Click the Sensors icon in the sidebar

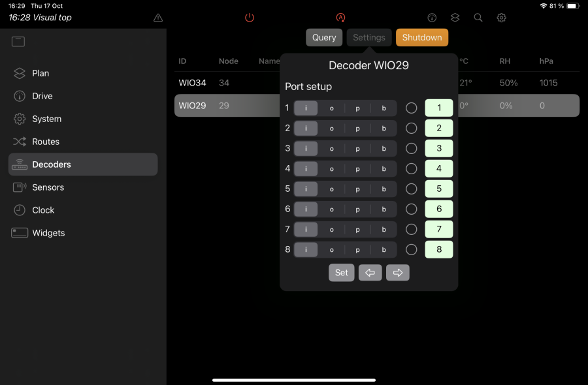(20, 187)
